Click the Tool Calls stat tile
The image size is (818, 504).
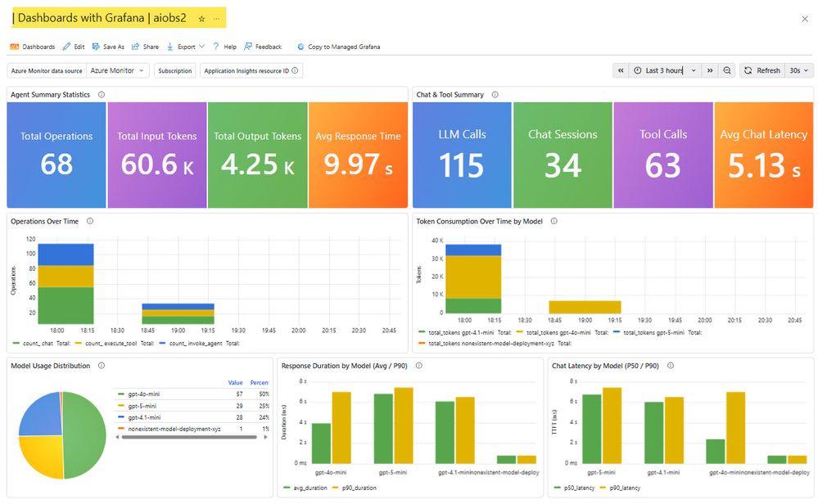click(663, 155)
